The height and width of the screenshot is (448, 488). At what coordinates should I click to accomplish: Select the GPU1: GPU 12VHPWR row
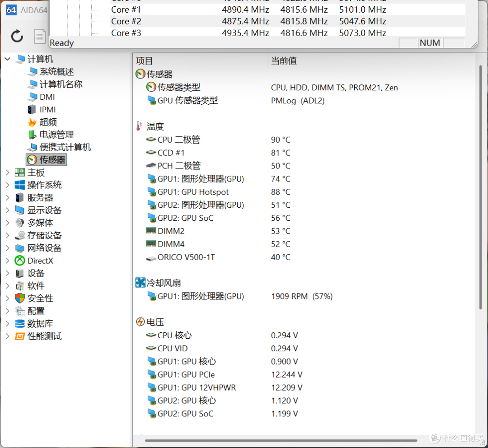tap(304, 387)
